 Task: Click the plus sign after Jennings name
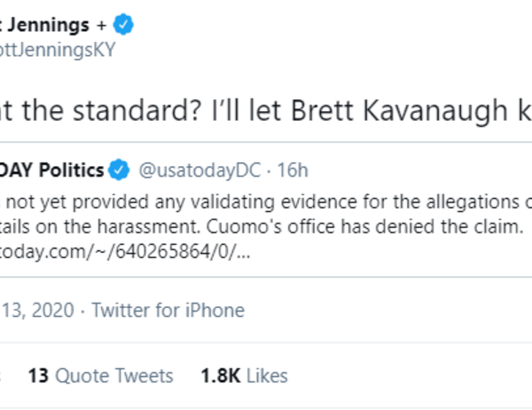[x=99, y=24]
